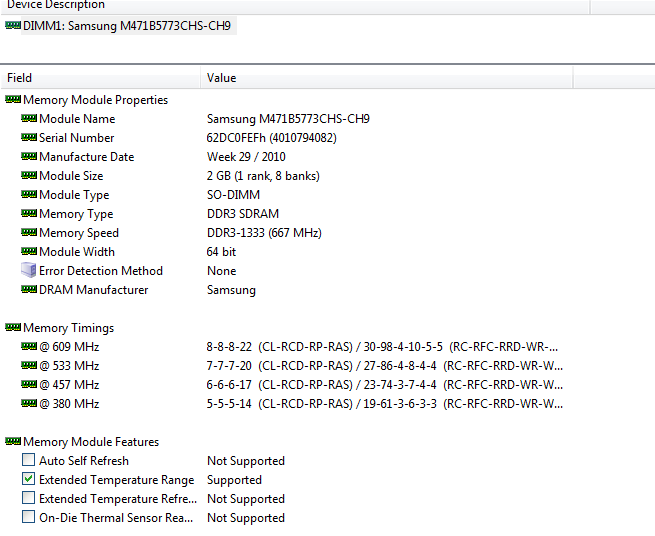Click the Manufacture Date row icon

(29, 157)
